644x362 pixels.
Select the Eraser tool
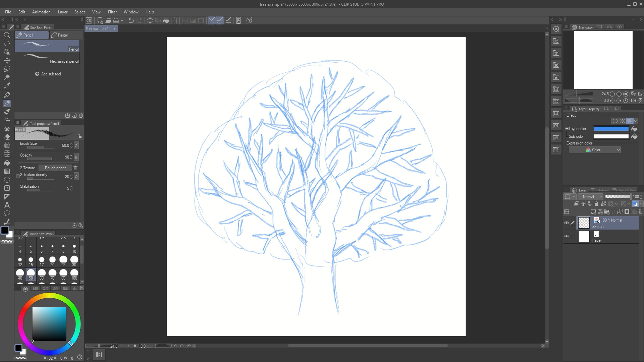7,137
